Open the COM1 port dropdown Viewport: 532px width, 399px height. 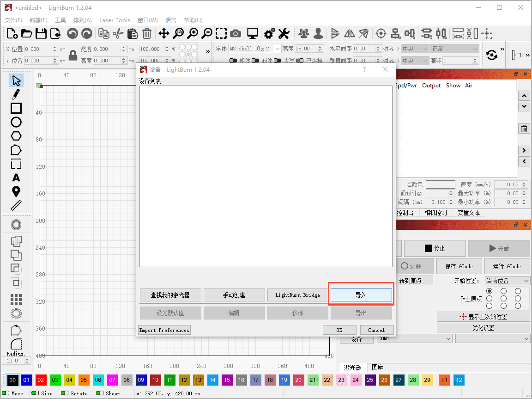414,338
